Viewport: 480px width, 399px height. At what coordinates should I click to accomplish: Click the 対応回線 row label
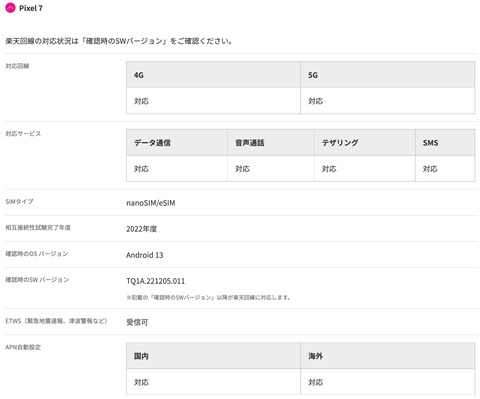pos(17,66)
